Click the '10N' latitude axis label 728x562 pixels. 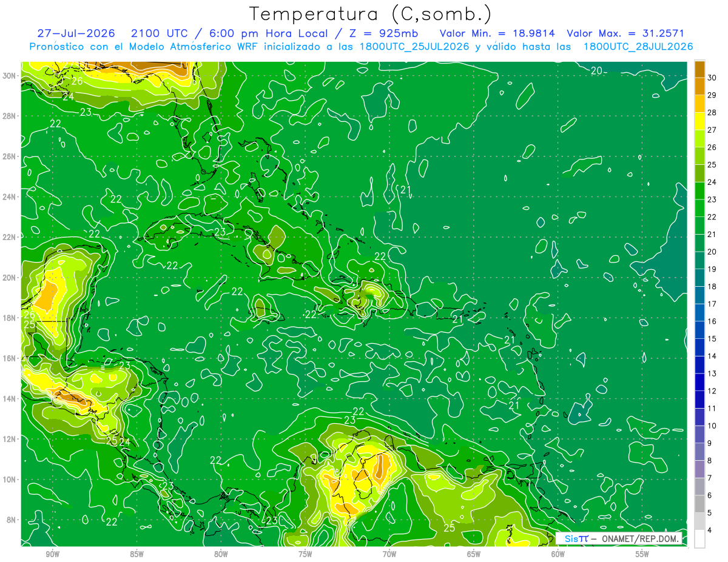(x=10, y=479)
